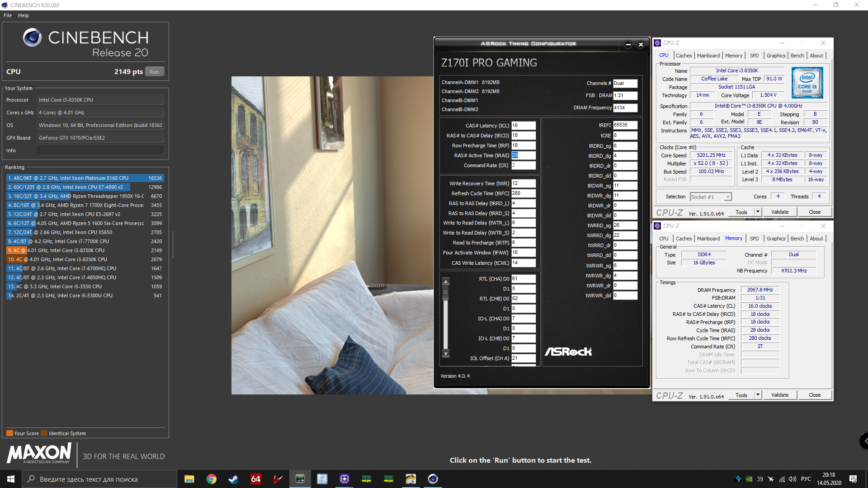
Task: Click Validate in upper CPU-Z window
Action: pyautogui.click(x=779, y=212)
